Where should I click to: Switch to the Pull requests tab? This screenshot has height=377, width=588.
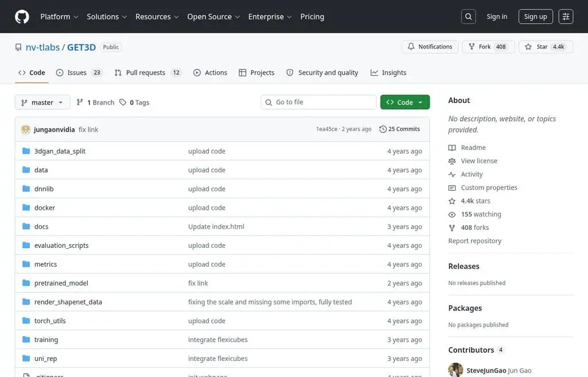coord(148,72)
